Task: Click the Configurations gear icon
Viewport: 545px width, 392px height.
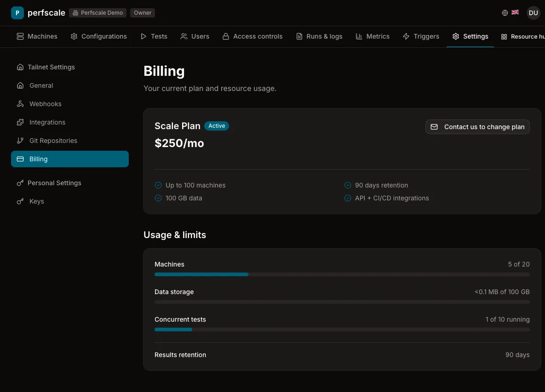Action: click(74, 36)
